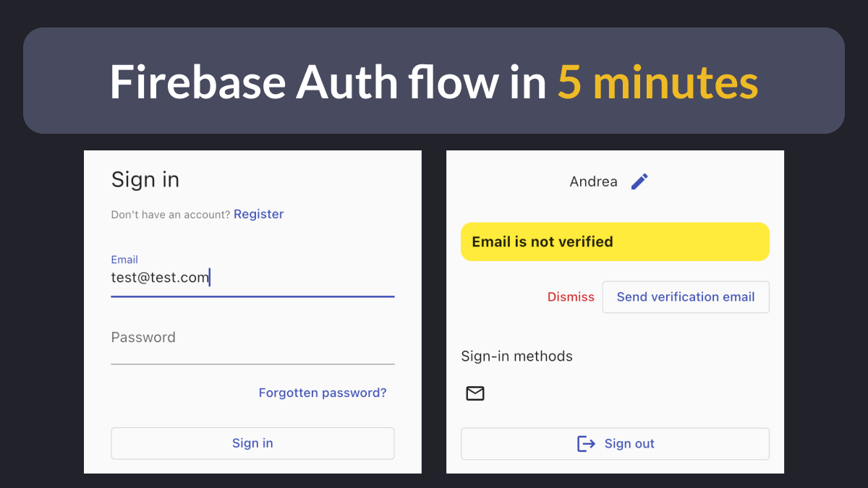
Task: Open the Register link
Action: (x=258, y=214)
